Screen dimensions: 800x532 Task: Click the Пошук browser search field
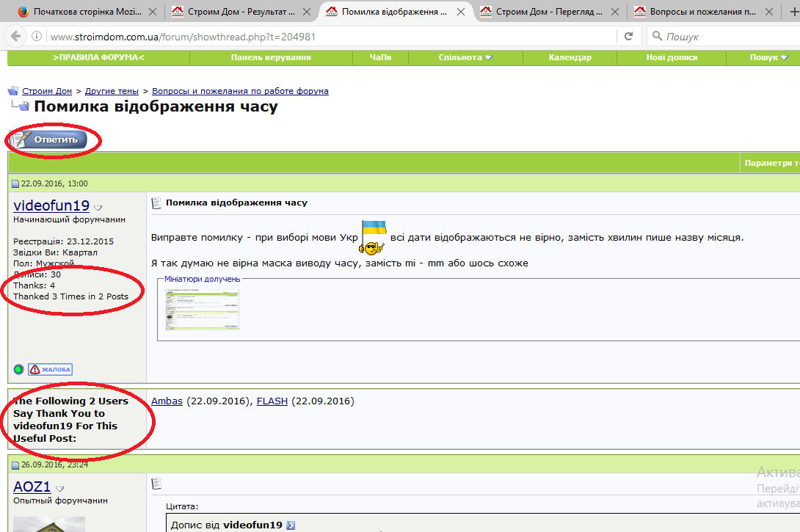tap(724, 36)
